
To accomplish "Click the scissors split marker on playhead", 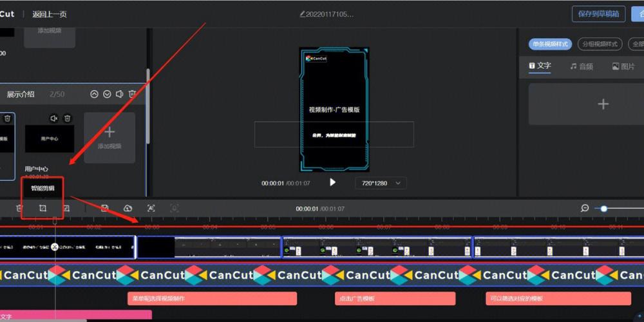I will pyautogui.click(x=55, y=247).
